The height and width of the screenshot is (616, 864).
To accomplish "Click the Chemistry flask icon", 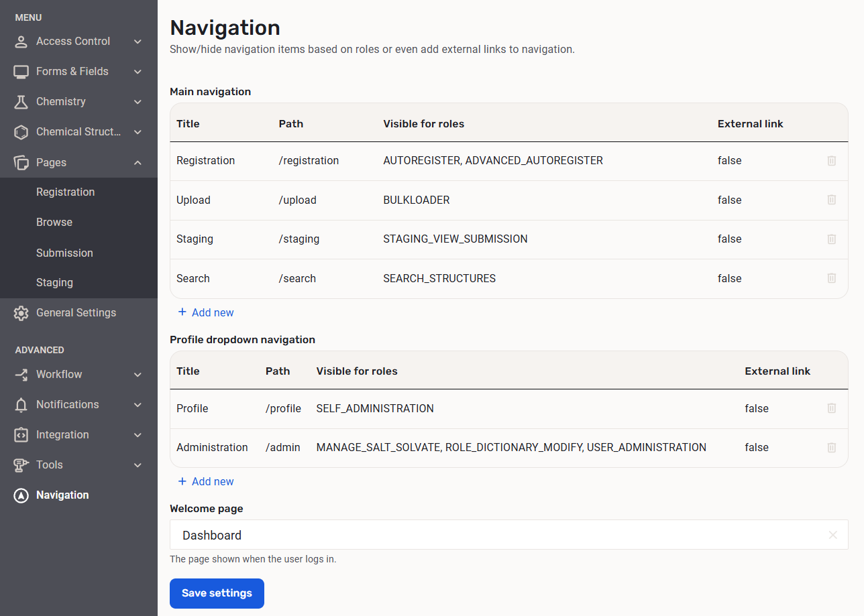I will [21, 102].
